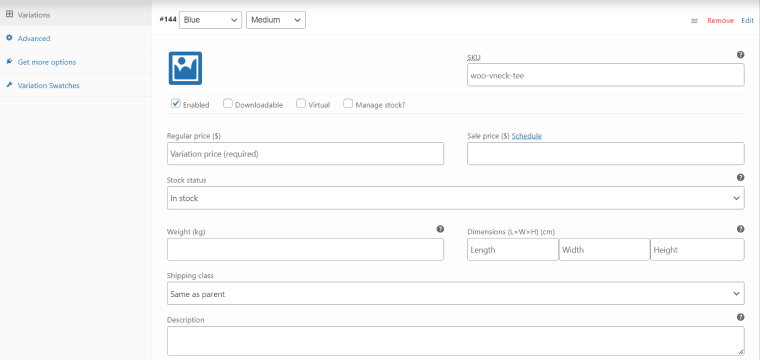This screenshot has width=760, height=360.
Task: Click the Variations tab grid icon
Action: tap(9, 15)
